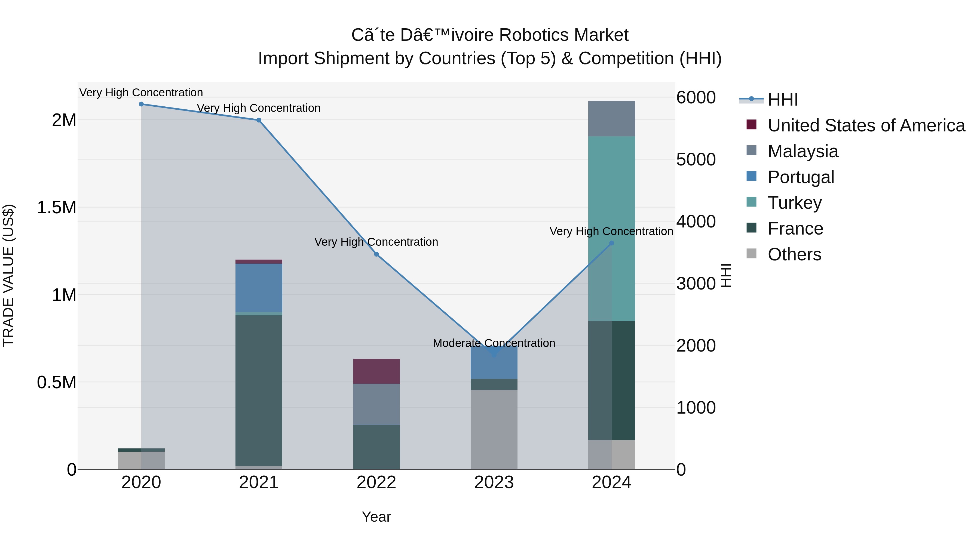Select the 2024 France bar segment

coord(611,381)
